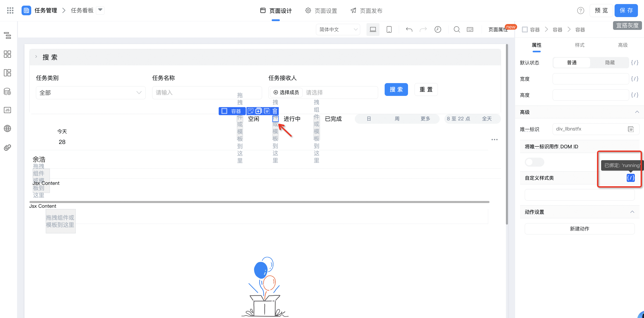Open the 任务看板 page dropdown arrow
The height and width of the screenshot is (318, 644).
pos(100,10)
